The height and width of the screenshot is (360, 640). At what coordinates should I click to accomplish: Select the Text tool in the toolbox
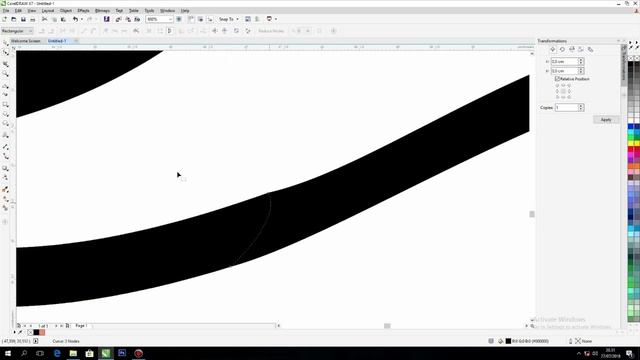coord(6,135)
